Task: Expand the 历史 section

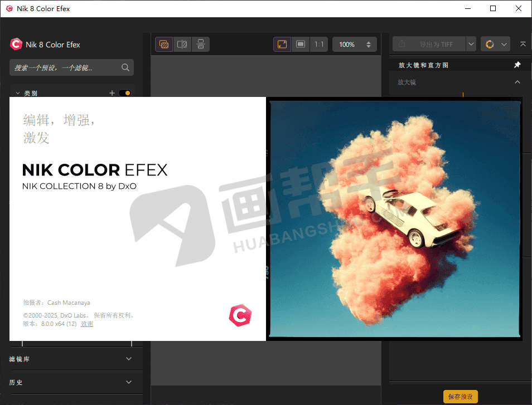Action: (129, 382)
